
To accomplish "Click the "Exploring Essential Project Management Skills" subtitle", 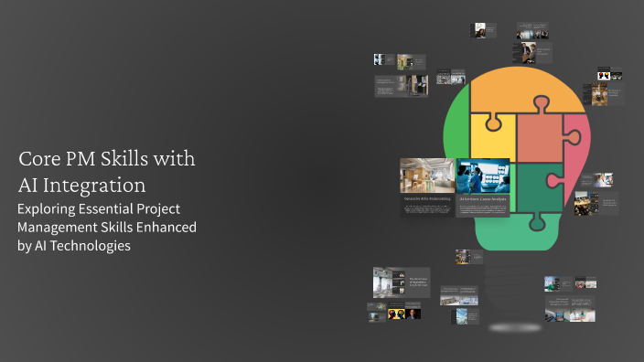I will (x=107, y=227).
